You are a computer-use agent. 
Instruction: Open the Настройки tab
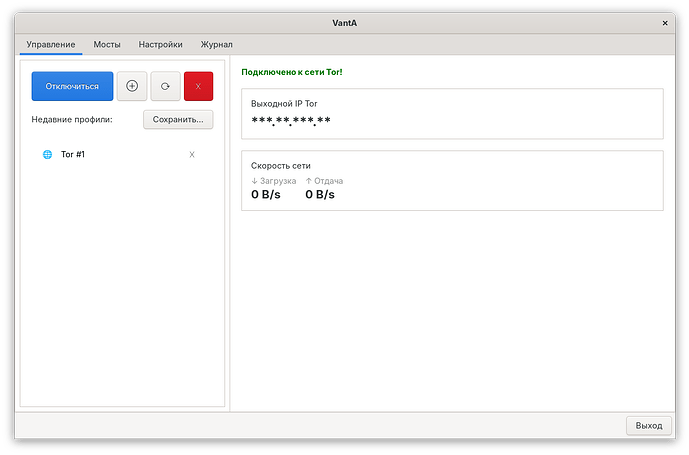point(160,44)
